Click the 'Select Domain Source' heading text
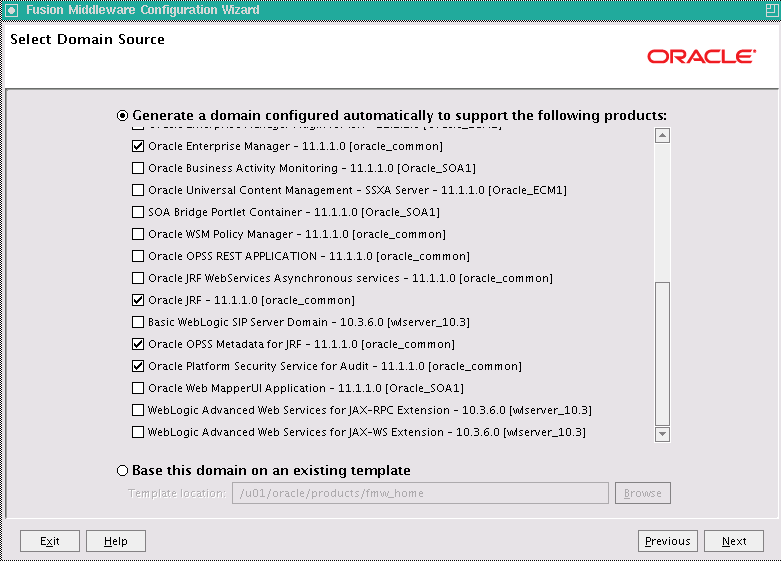The width and height of the screenshot is (781, 561). (x=87, y=39)
